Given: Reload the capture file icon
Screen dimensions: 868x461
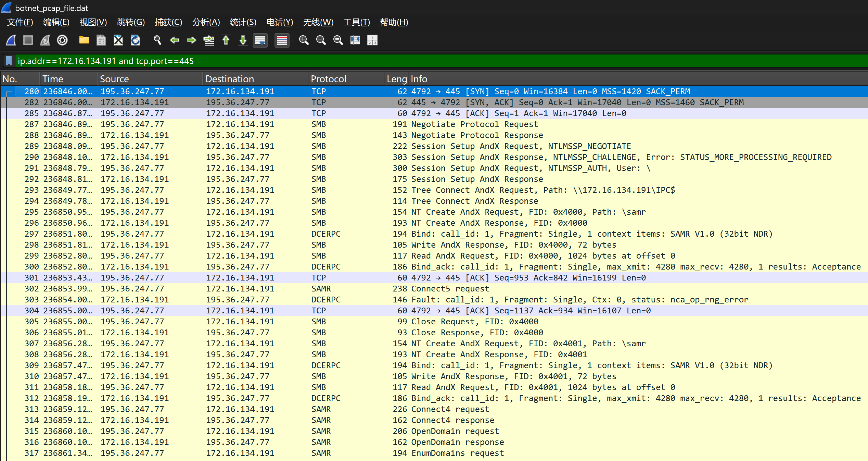Looking at the screenshot, I should point(136,40).
